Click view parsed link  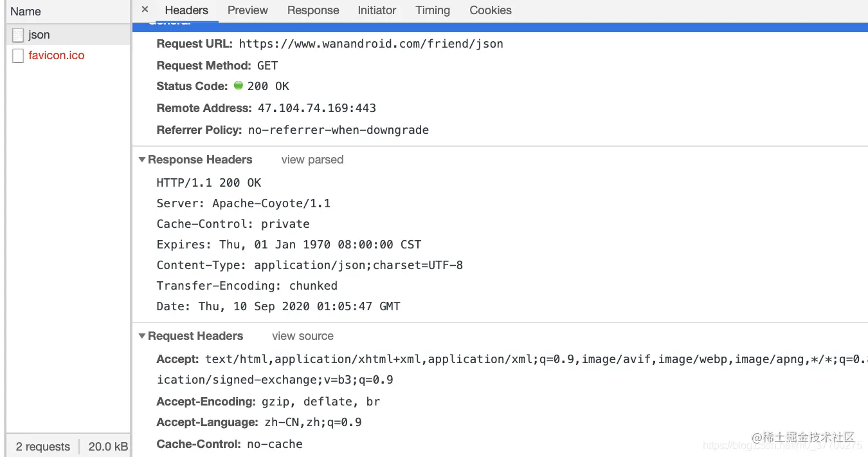tap(312, 160)
